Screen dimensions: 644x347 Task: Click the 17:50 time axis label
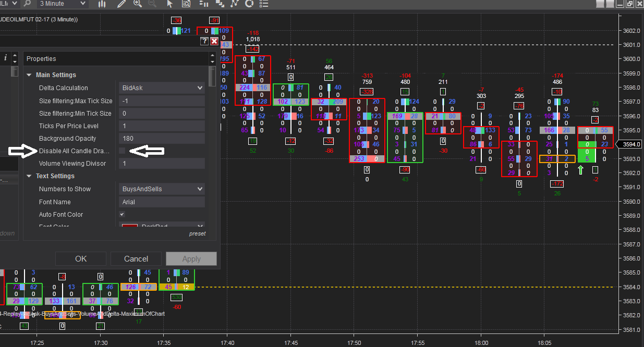point(354,343)
